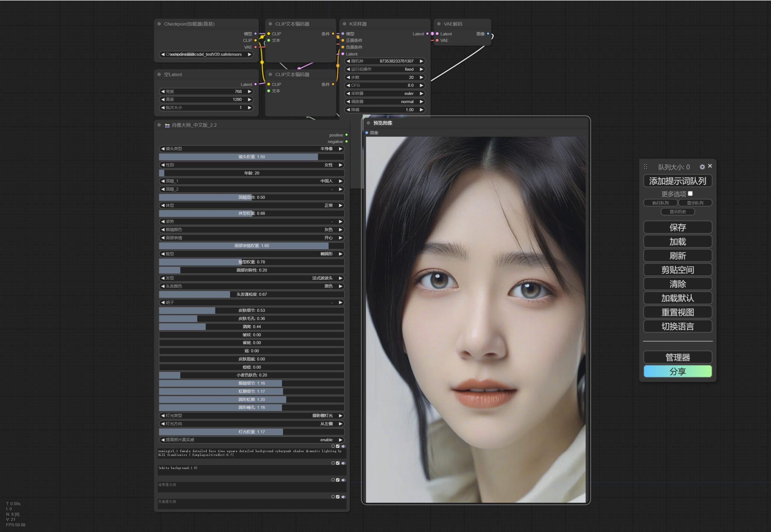Grab the queue panel drag handle dots
The height and width of the screenshot is (532, 771).
[645, 166]
